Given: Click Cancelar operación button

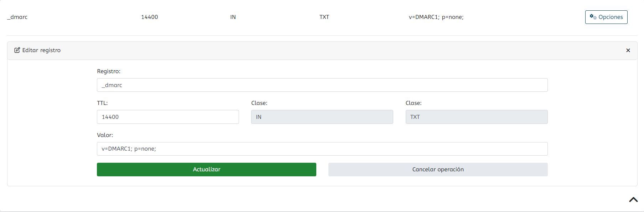Looking at the screenshot, I should tap(438, 170).
